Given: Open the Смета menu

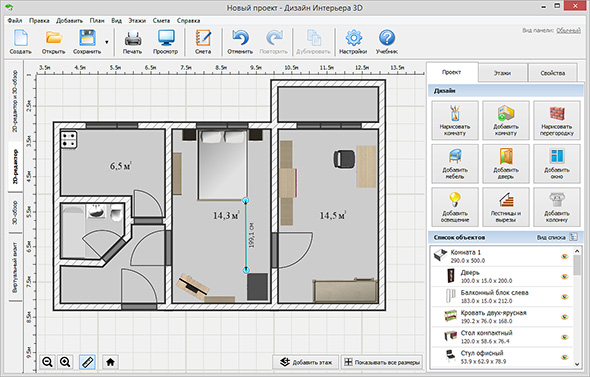Looking at the screenshot, I should pos(161,21).
